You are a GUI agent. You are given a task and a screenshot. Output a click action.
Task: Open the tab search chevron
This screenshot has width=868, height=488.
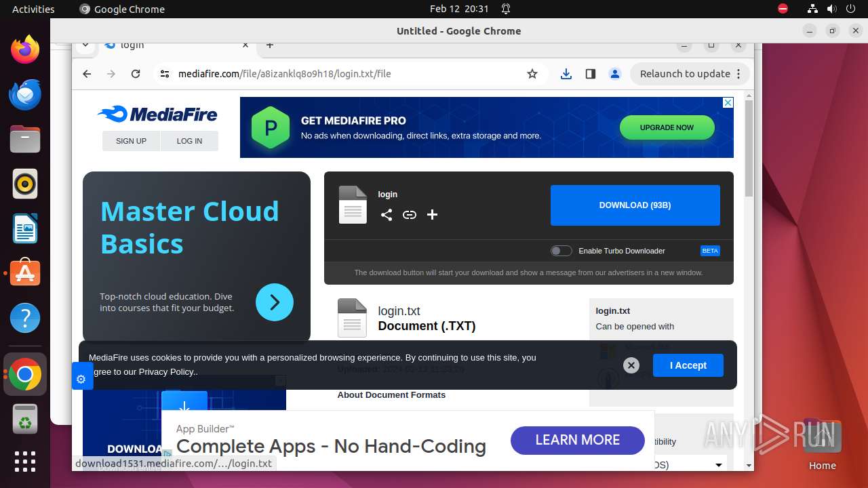[85, 45]
